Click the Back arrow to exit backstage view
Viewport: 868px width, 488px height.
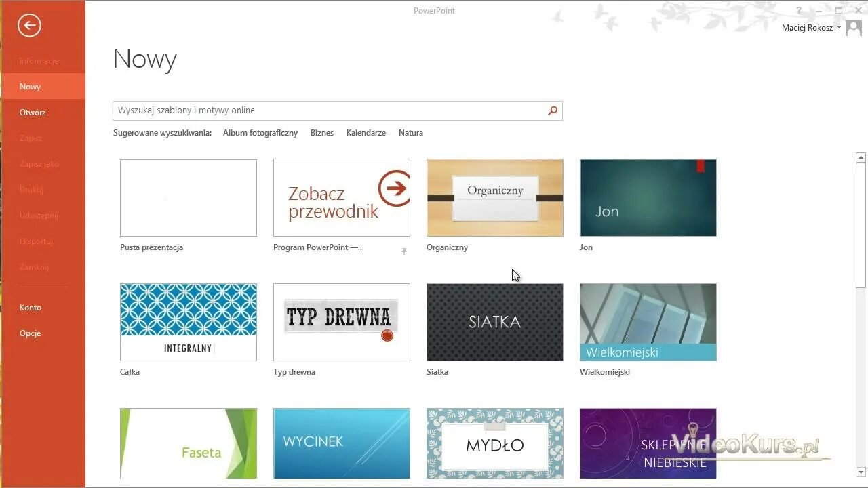(x=28, y=25)
